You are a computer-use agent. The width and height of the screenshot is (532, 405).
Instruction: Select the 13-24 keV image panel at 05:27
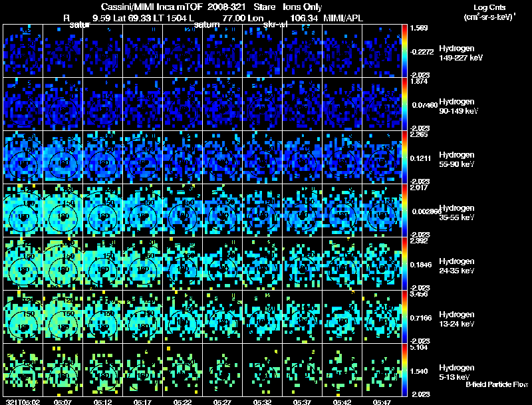click(223, 317)
